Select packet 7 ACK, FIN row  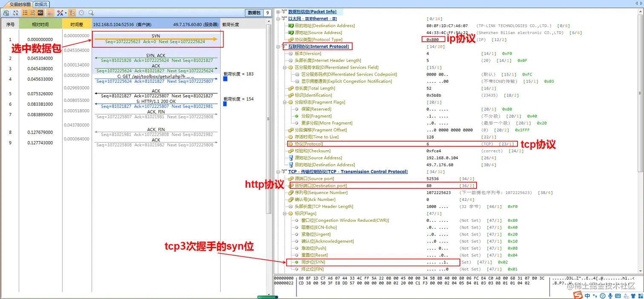click(156, 114)
